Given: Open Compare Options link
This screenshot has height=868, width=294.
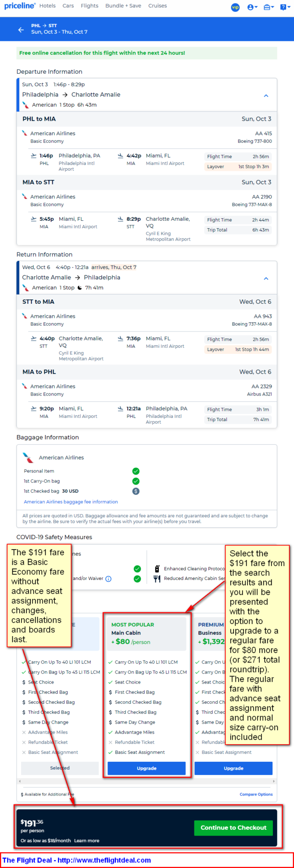Looking at the screenshot, I should (x=256, y=794).
